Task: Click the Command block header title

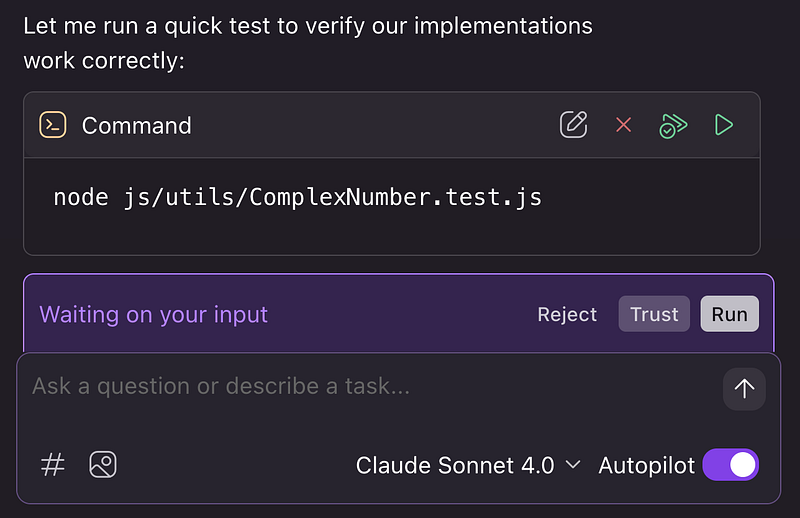Action: [x=136, y=125]
